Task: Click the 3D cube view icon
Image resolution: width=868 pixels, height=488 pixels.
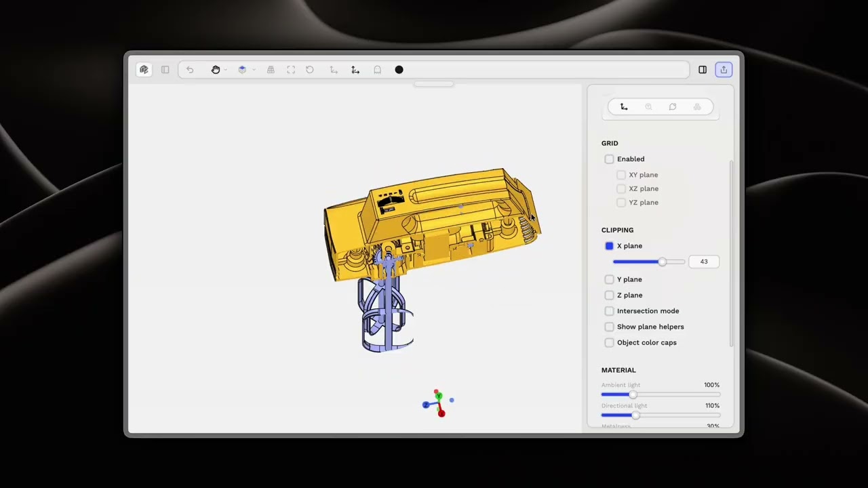Action: [242, 70]
